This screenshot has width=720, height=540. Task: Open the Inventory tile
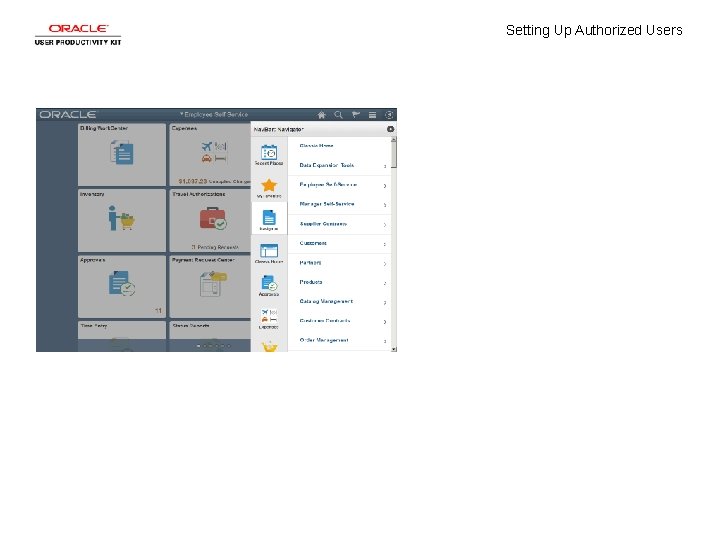[x=122, y=220]
